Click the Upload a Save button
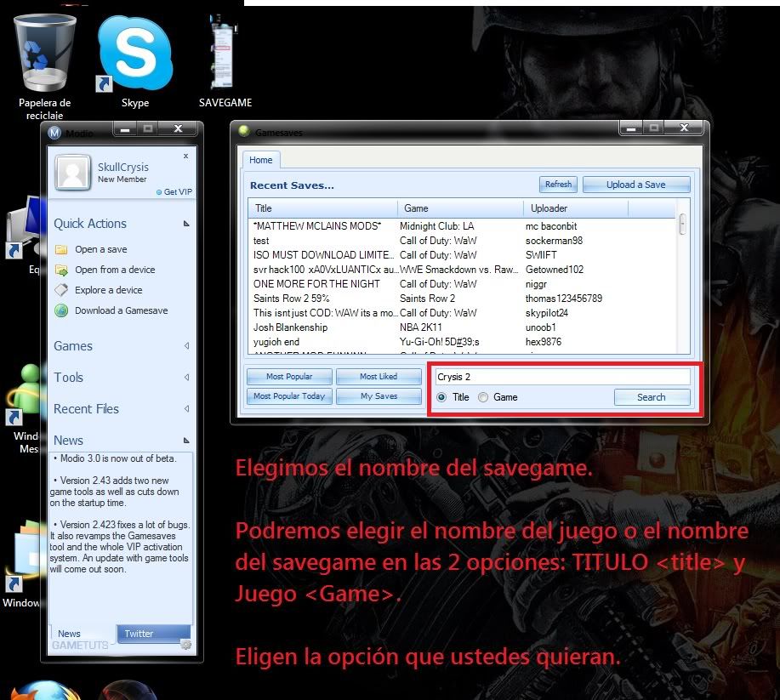The width and height of the screenshot is (780, 700). 635,185
